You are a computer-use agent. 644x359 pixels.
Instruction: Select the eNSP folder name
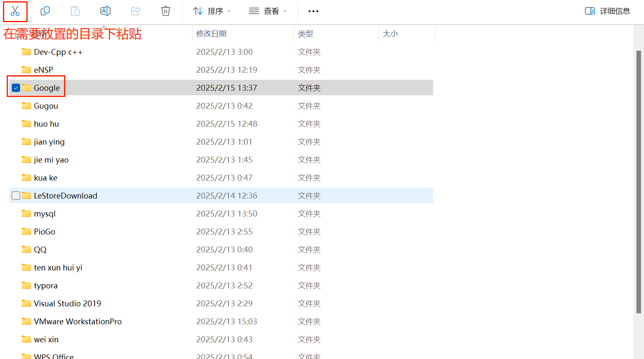click(x=44, y=70)
